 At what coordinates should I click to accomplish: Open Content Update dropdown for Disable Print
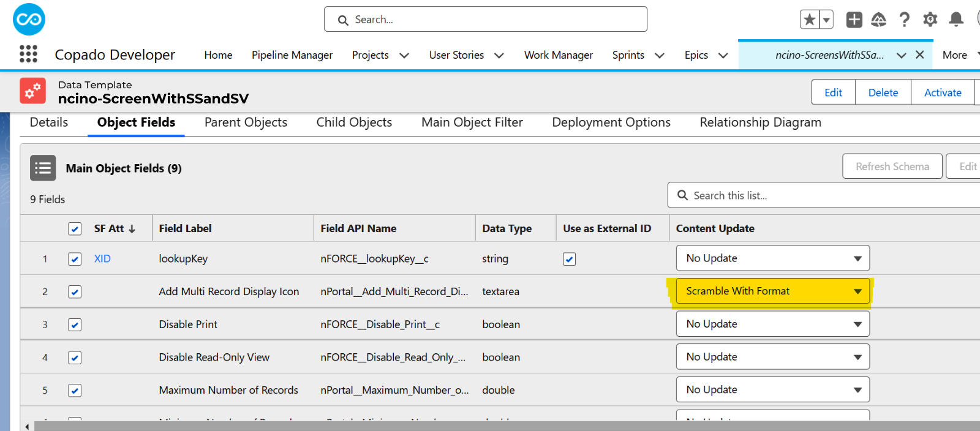[x=772, y=324]
